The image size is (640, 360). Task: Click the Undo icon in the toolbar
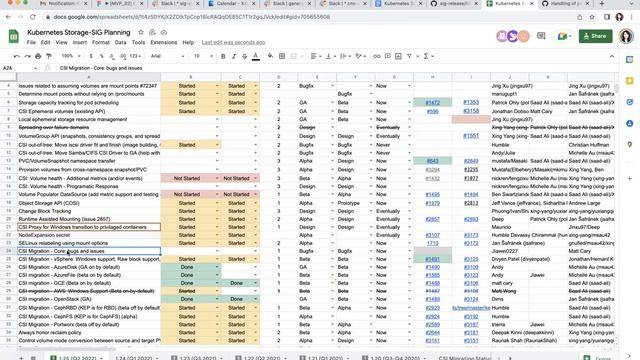coord(16,56)
